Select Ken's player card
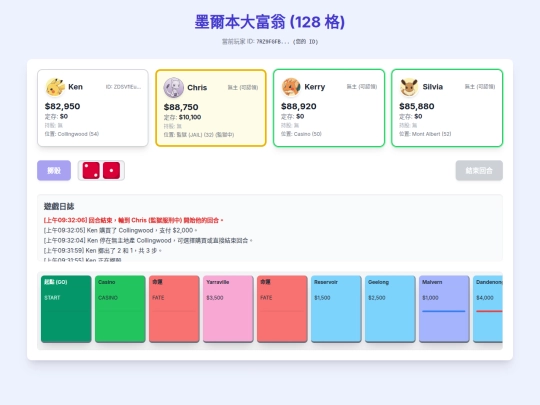The image size is (540, 405). pos(93,108)
